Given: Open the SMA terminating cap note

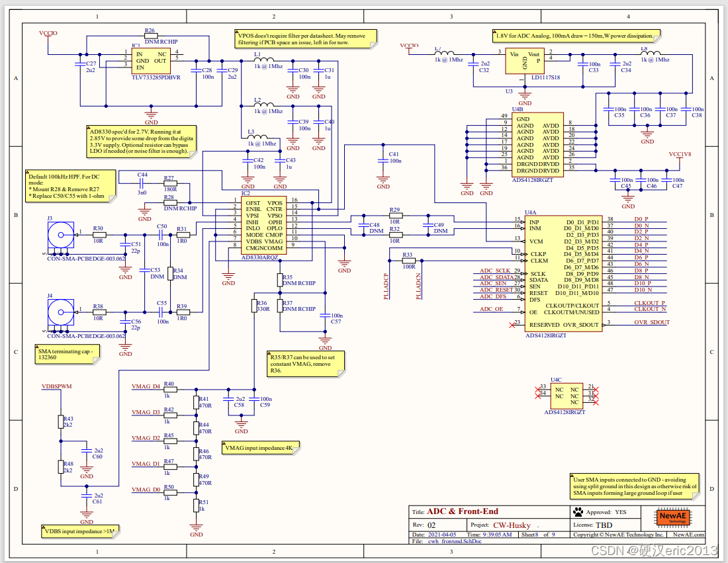Looking at the screenshot, I should 68,355.
